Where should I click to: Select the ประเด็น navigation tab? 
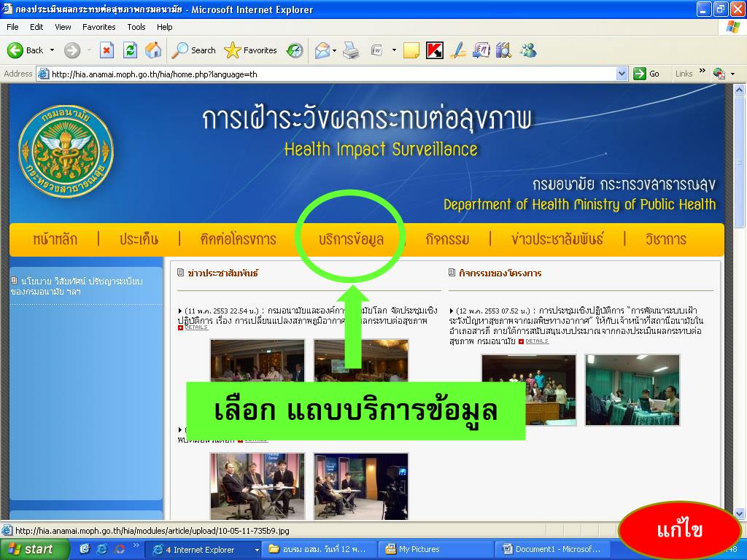pyautogui.click(x=139, y=239)
